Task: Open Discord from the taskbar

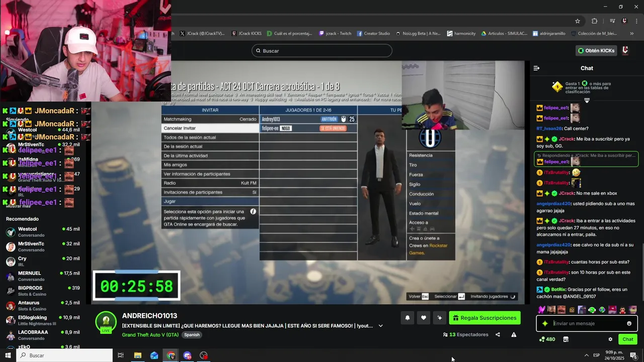Action: tap(188, 355)
